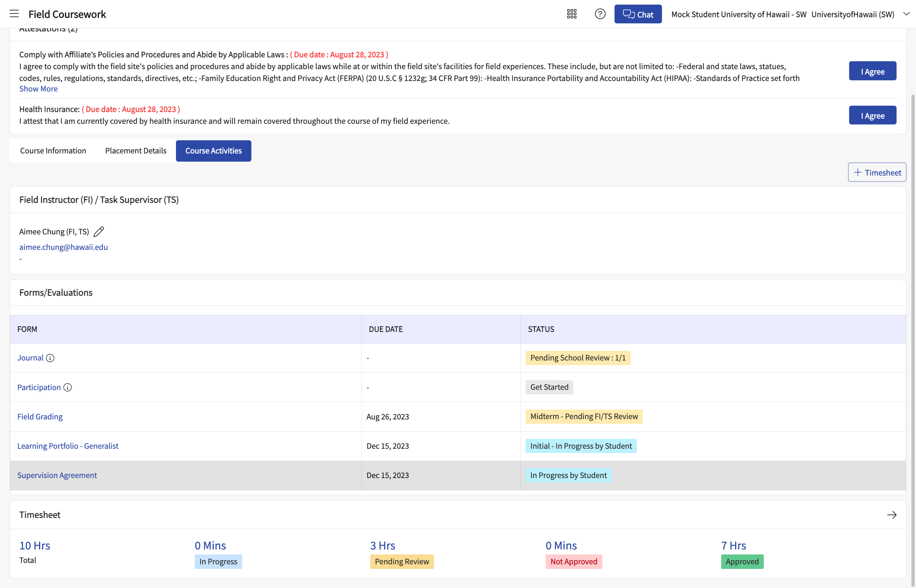
Task: Edit Aimee Chung with the pencil icon
Action: 99,232
